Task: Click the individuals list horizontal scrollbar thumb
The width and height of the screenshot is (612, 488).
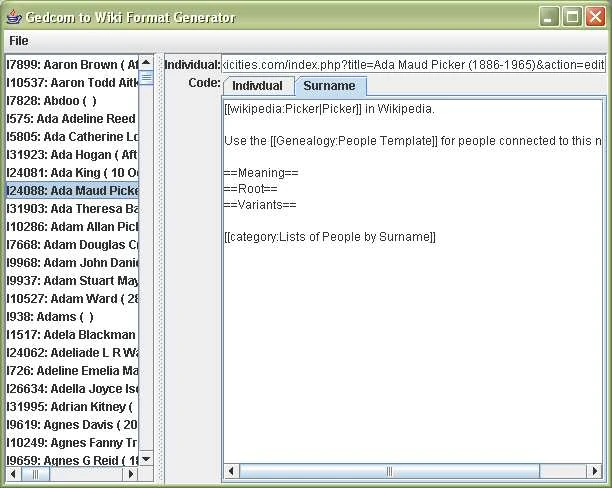Action: (36, 474)
